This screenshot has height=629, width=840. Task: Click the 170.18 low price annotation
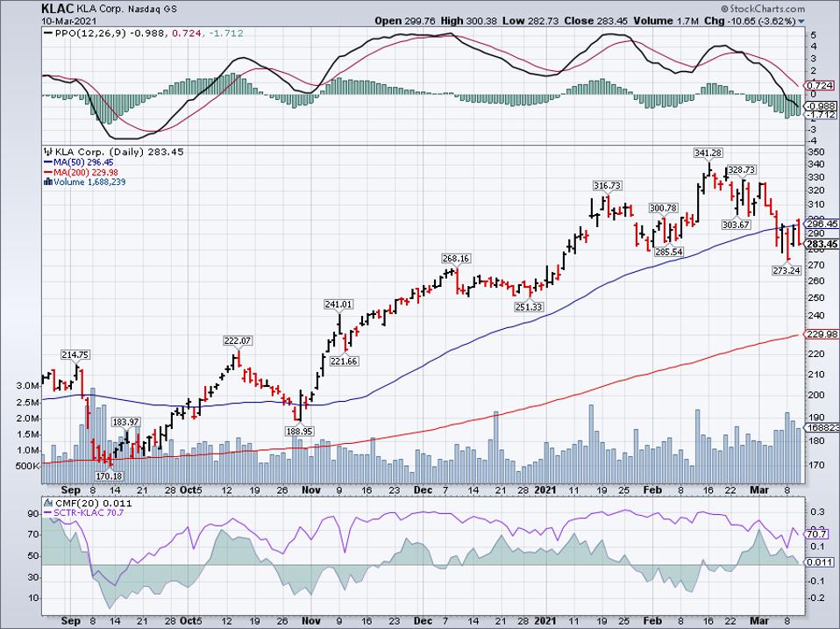click(109, 475)
